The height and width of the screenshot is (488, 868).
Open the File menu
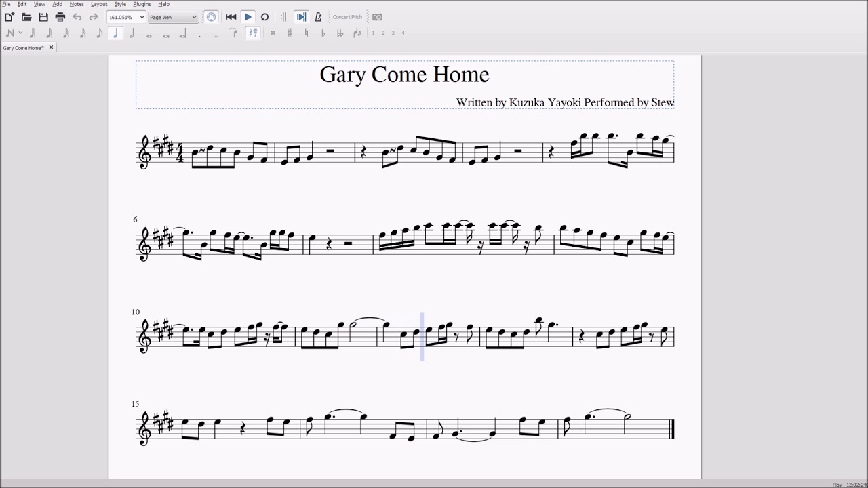(6, 4)
